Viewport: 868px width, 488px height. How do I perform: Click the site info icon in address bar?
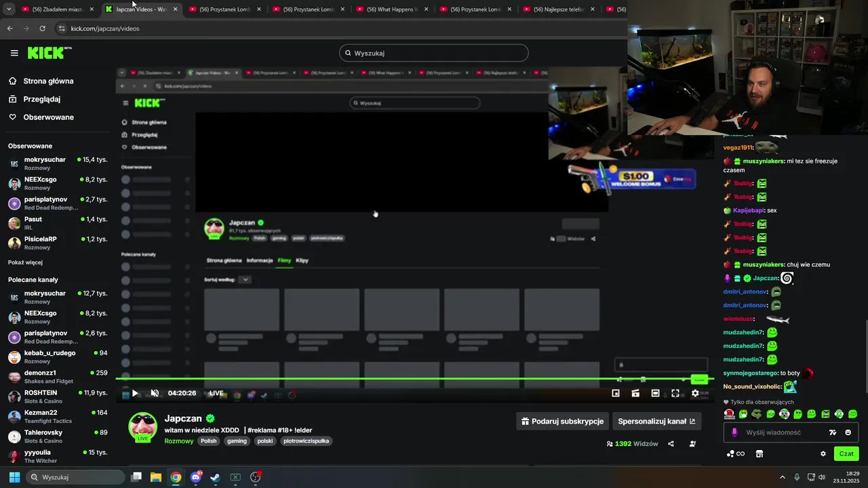[62, 28]
